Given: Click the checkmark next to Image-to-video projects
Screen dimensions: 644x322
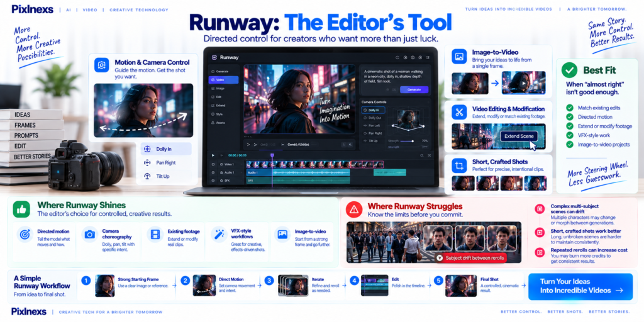Looking at the screenshot, I should click(570, 144).
